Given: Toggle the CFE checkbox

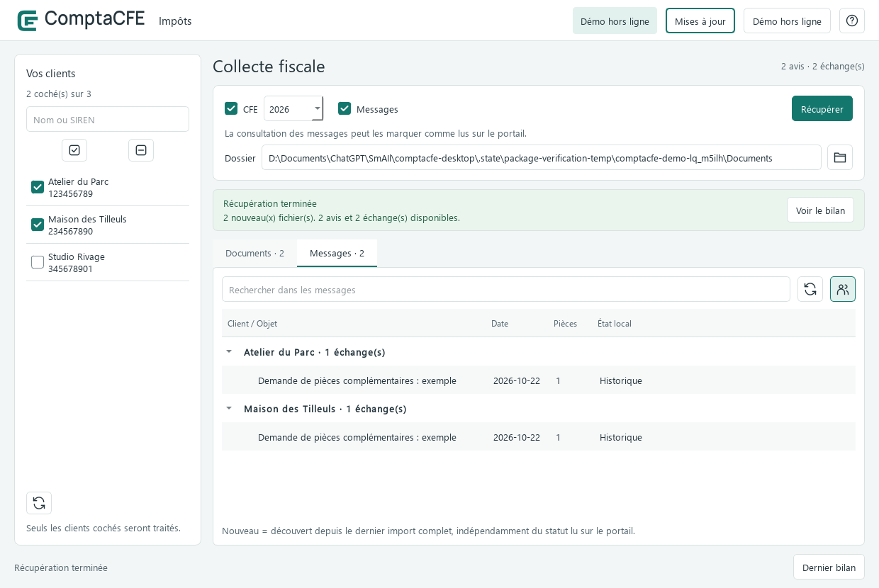Looking at the screenshot, I should coord(231,108).
